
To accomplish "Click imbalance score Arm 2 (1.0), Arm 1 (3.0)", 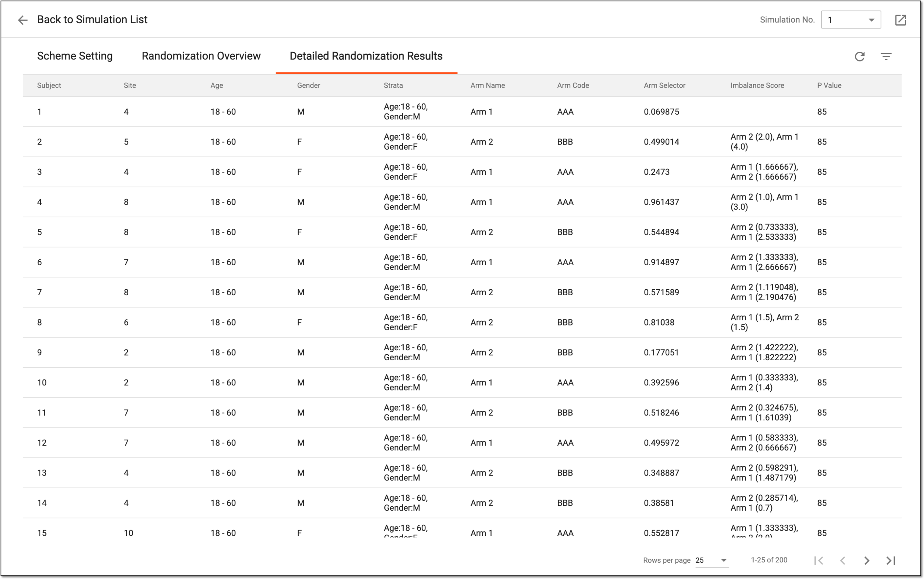I will coord(764,202).
